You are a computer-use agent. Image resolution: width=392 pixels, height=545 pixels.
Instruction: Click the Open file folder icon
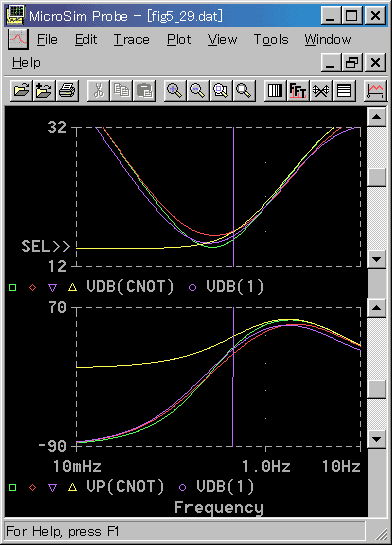pyautogui.click(x=21, y=91)
